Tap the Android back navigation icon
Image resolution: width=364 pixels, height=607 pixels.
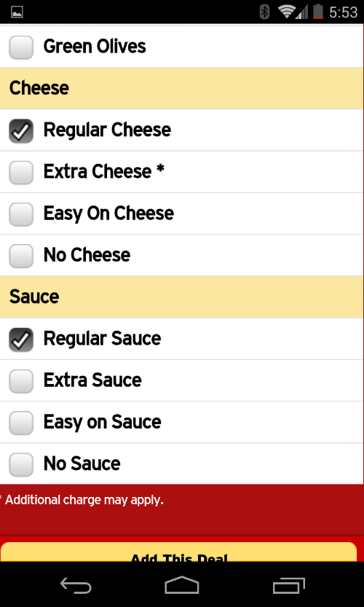[76, 585]
